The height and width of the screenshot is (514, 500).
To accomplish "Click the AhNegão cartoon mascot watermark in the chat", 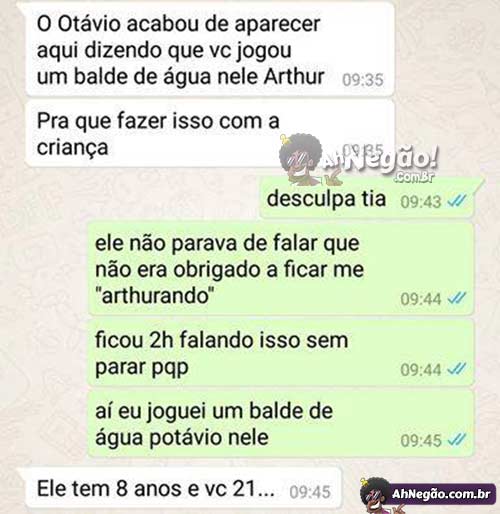I will tap(303, 159).
